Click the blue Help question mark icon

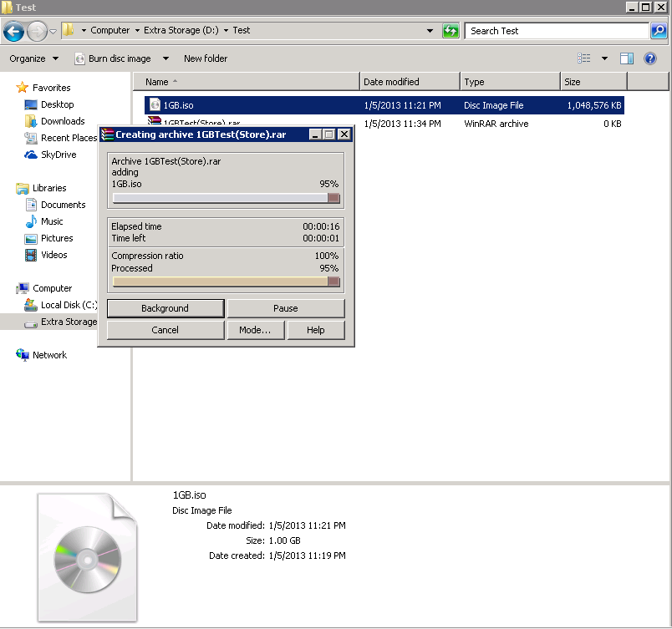point(650,58)
